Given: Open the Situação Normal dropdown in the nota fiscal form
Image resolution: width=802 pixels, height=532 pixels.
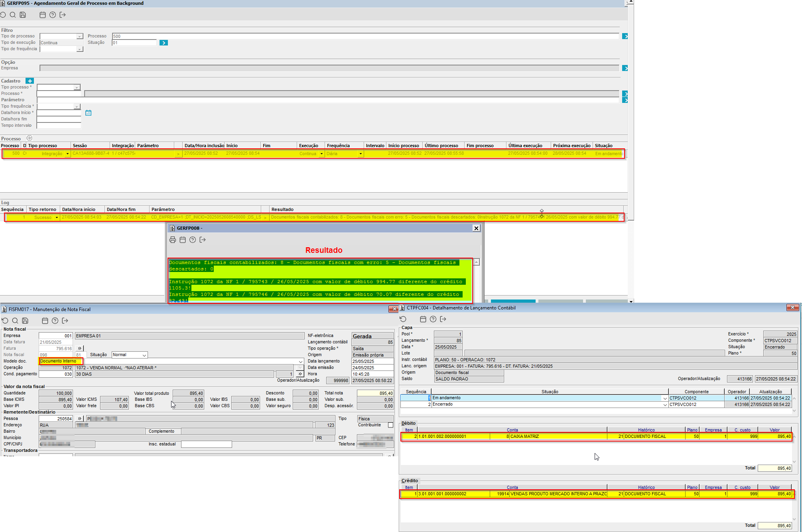Looking at the screenshot, I should (x=144, y=355).
